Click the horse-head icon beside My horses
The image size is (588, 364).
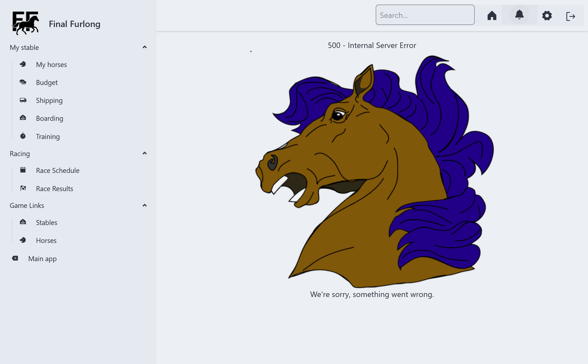click(x=23, y=64)
